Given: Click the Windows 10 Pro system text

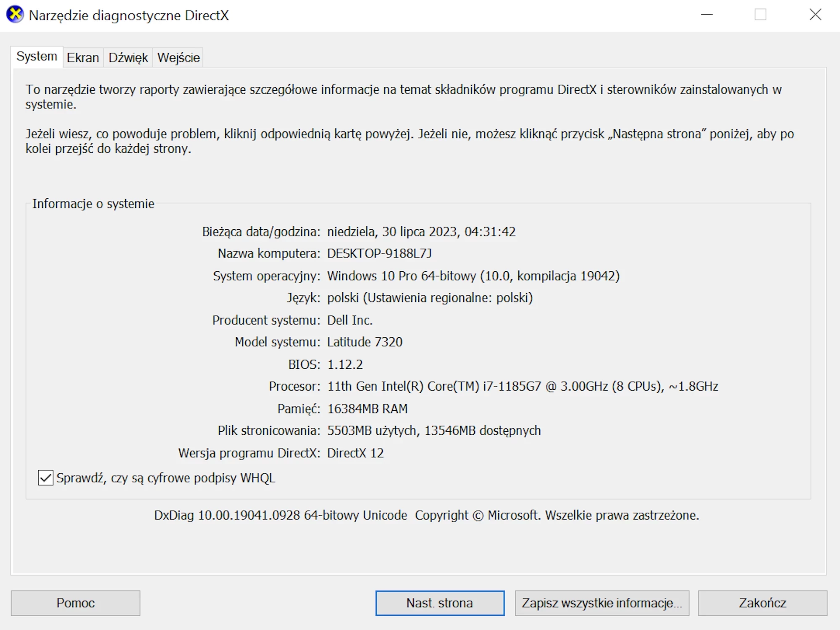Looking at the screenshot, I should point(473,276).
